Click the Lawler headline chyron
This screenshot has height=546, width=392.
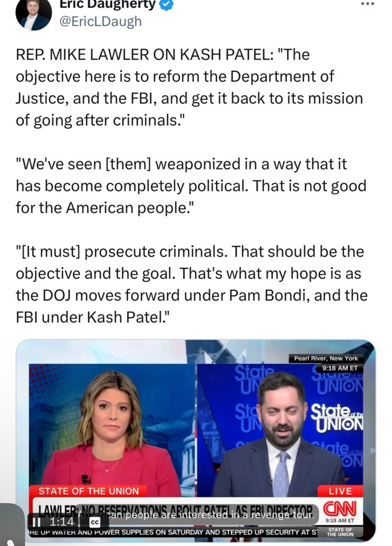(x=175, y=510)
